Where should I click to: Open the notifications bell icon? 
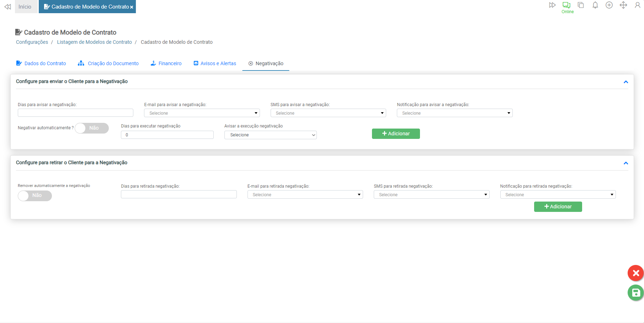[x=595, y=5]
